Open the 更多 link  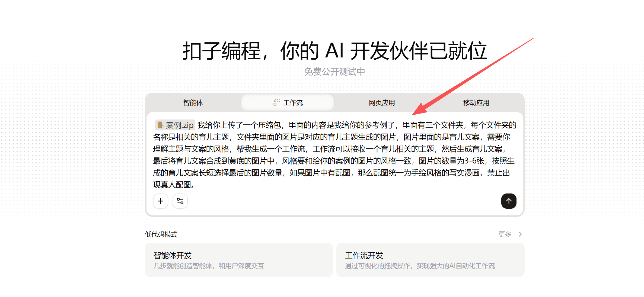point(505,234)
